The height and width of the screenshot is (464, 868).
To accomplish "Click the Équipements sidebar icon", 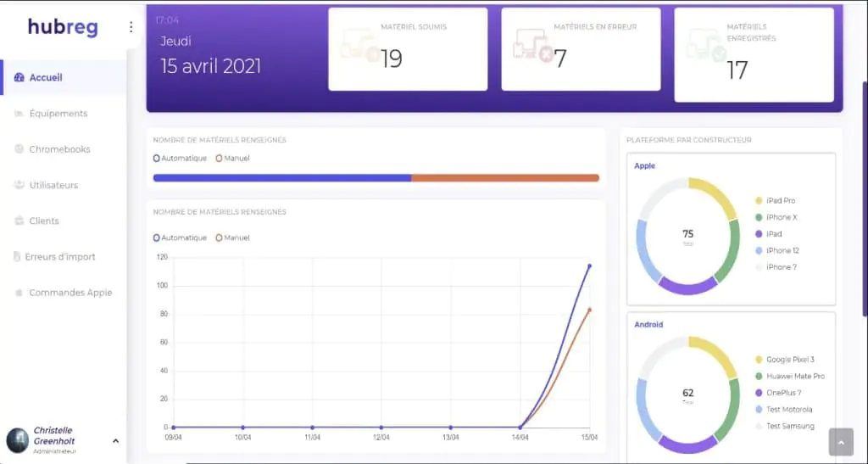I will tap(19, 114).
